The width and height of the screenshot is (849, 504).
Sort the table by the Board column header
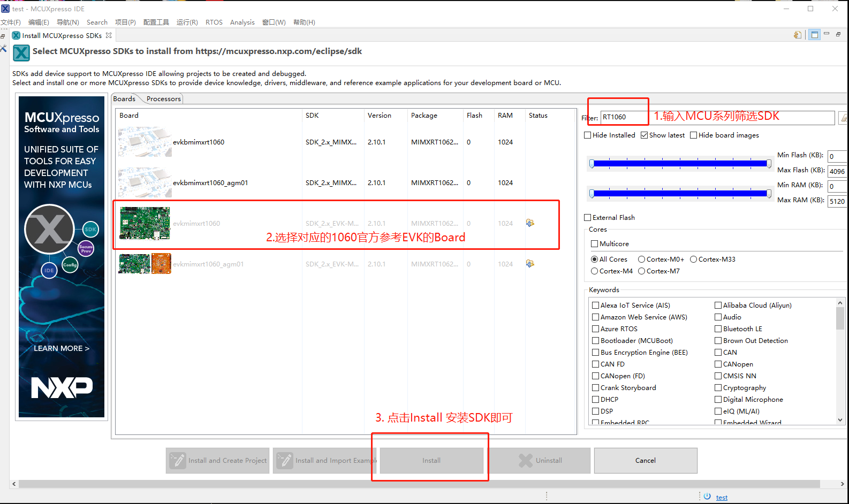(129, 116)
